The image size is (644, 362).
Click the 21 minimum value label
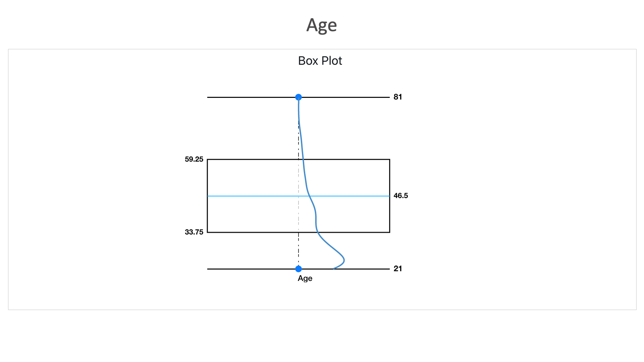[x=398, y=268]
